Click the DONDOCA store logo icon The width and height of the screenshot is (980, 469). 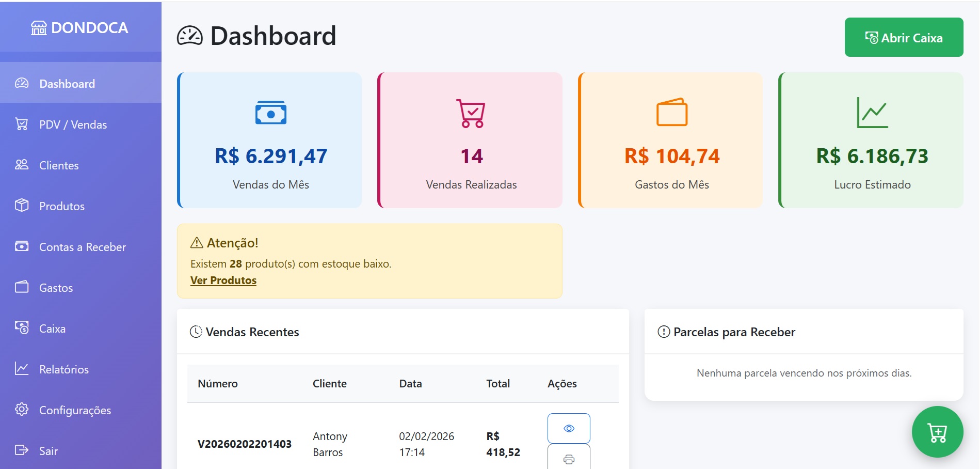point(39,28)
